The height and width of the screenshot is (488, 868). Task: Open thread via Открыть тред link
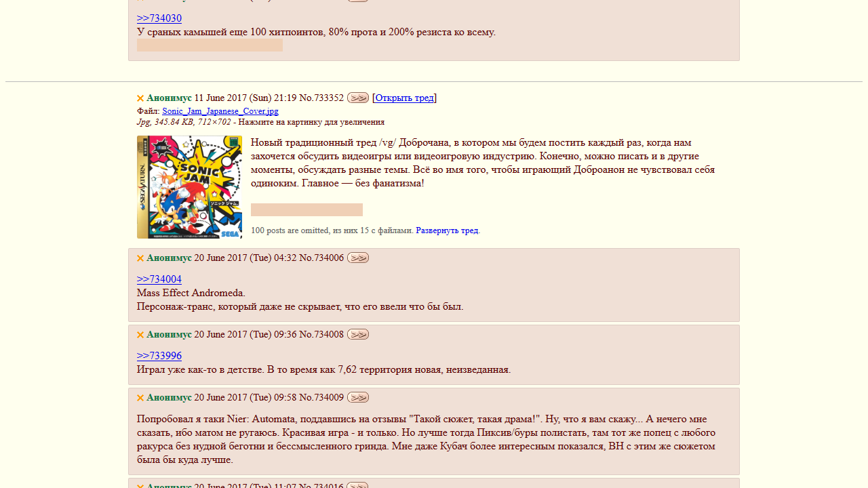click(404, 98)
